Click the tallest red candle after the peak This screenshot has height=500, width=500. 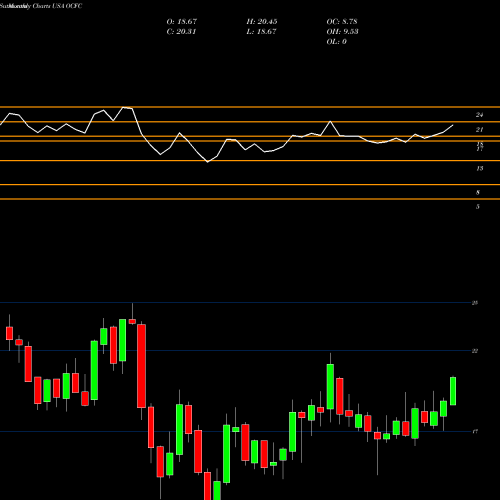(x=141, y=366)
